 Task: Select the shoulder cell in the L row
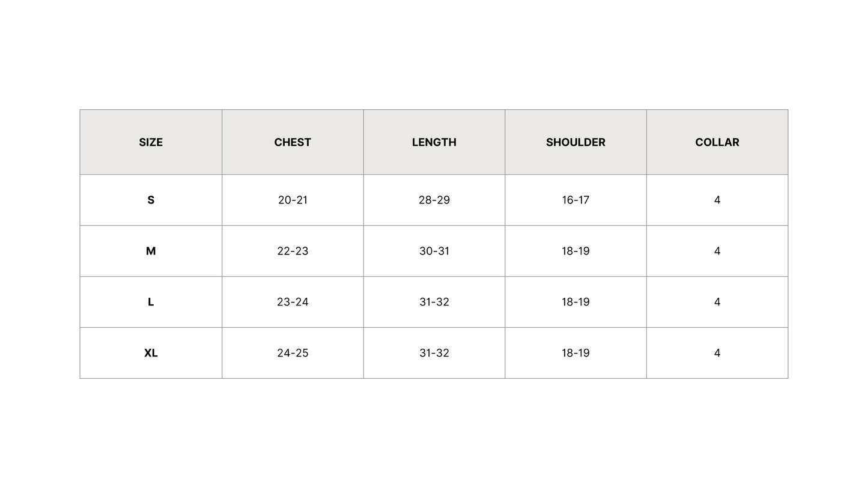click(x=575, y=302)
